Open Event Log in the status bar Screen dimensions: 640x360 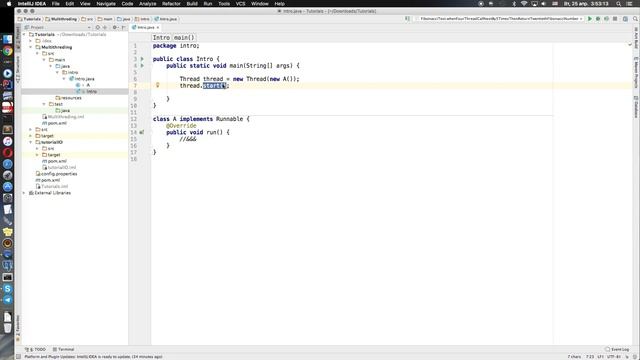617,349
